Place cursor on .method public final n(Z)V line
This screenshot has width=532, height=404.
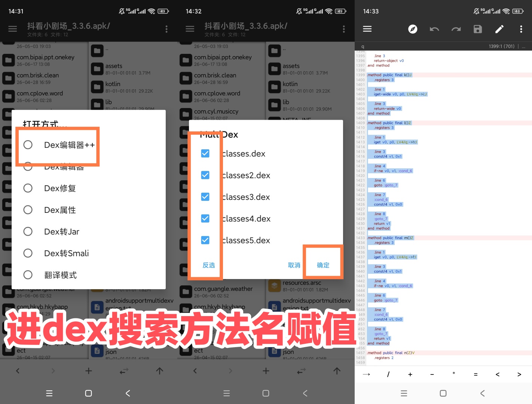(x=391, y=353)
